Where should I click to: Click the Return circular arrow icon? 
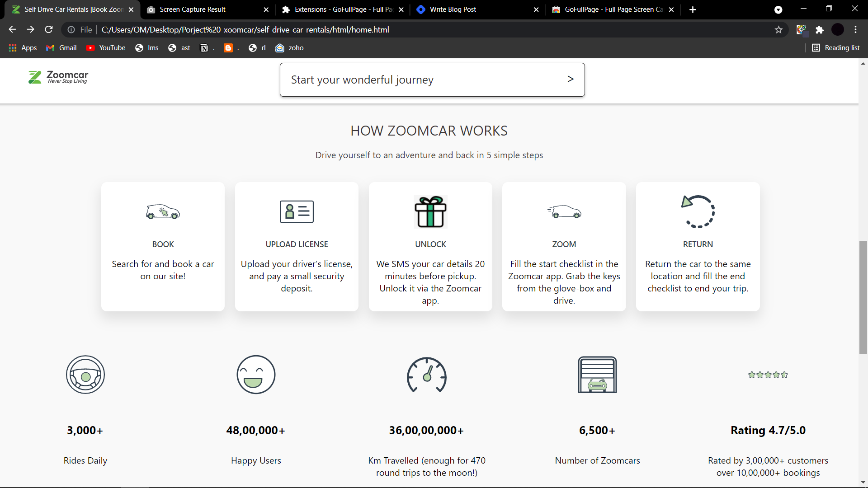click(698, 211)
